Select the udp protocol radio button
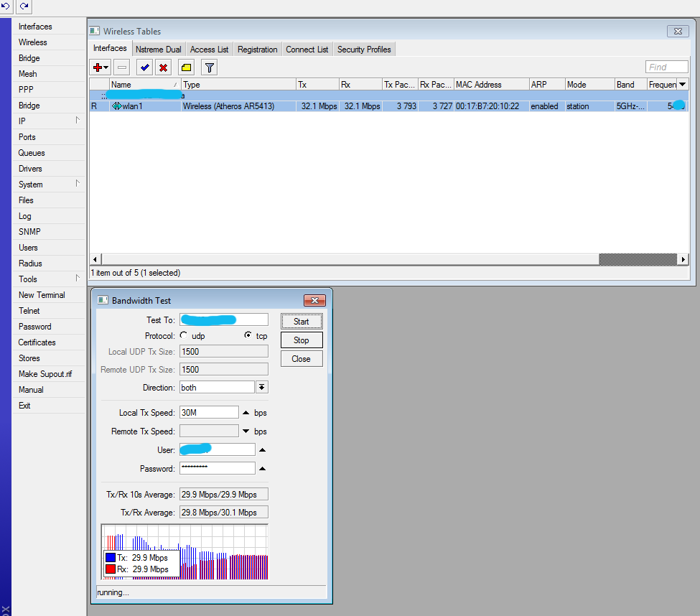 [x=185, y=335]
